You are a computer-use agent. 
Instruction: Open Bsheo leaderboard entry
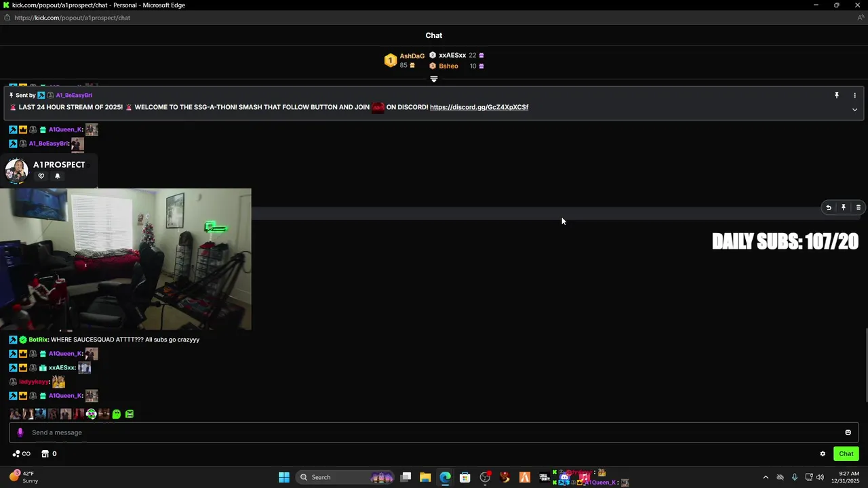(456, 66)
